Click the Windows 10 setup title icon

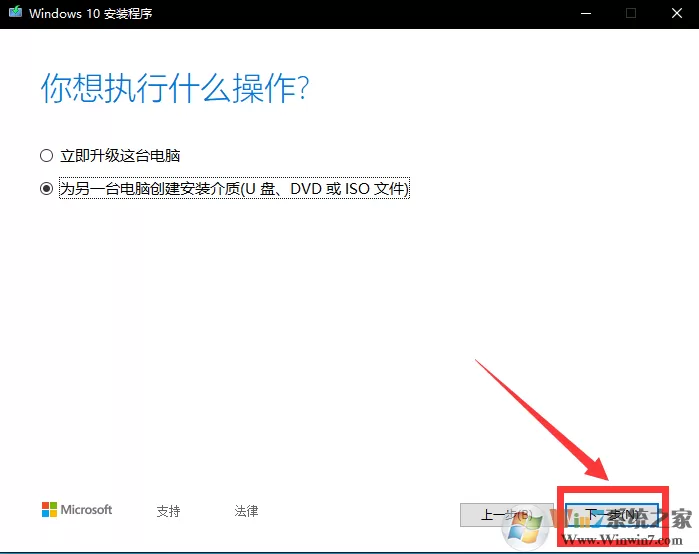(x=15, y=12)
